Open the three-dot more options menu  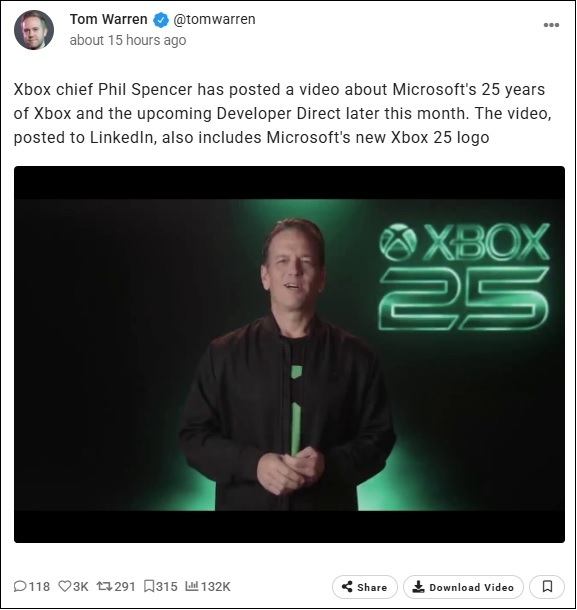pyautogui.click(x=551, y=25)
